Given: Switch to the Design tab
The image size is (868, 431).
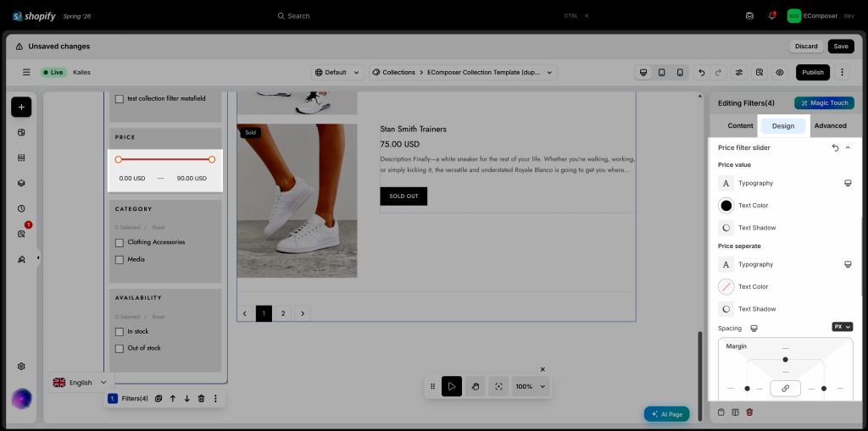Looking at the screenshot, I should (782, 126).
